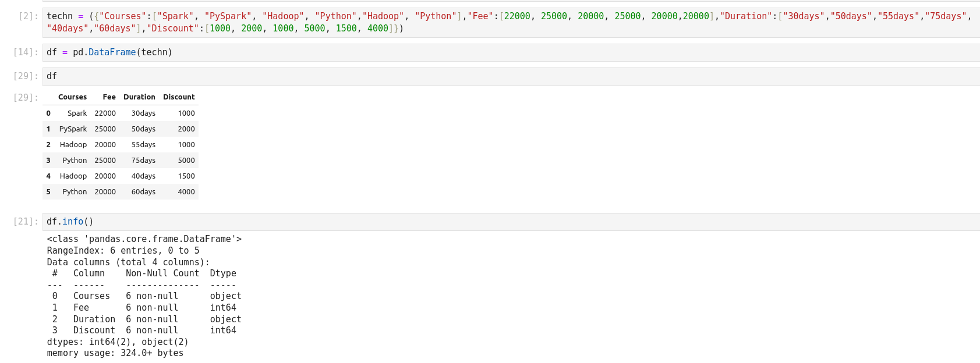The image size is (980, 363).
Task: Click the memory usage output line
Action: tap(115, 353)
